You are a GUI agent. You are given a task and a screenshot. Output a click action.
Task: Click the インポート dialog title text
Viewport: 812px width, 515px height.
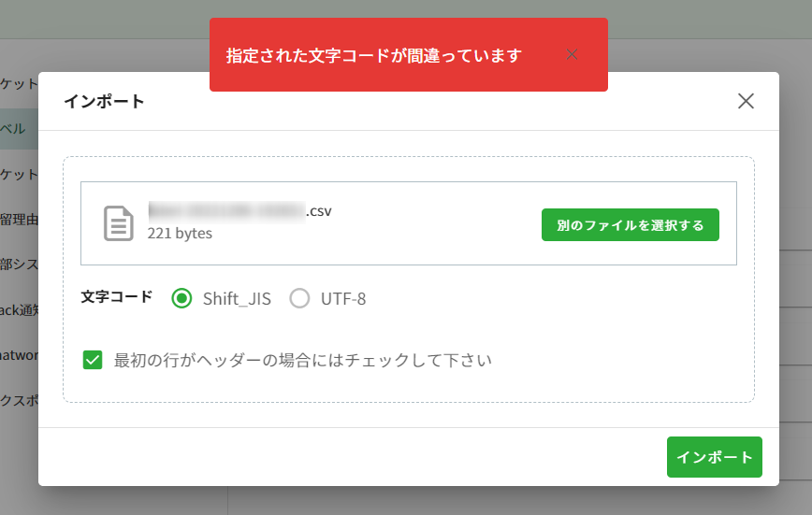tap(104, 101)
